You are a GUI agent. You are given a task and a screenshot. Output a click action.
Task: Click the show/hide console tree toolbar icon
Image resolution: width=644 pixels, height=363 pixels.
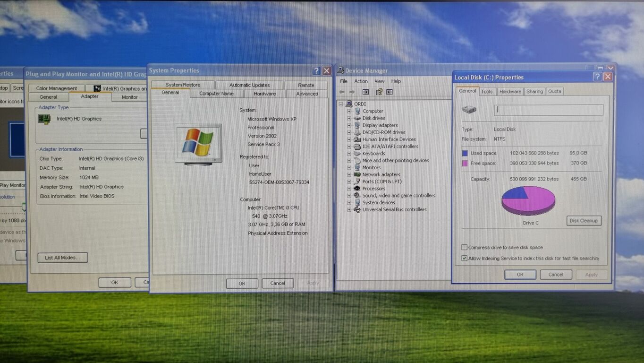tap(365, 92)
